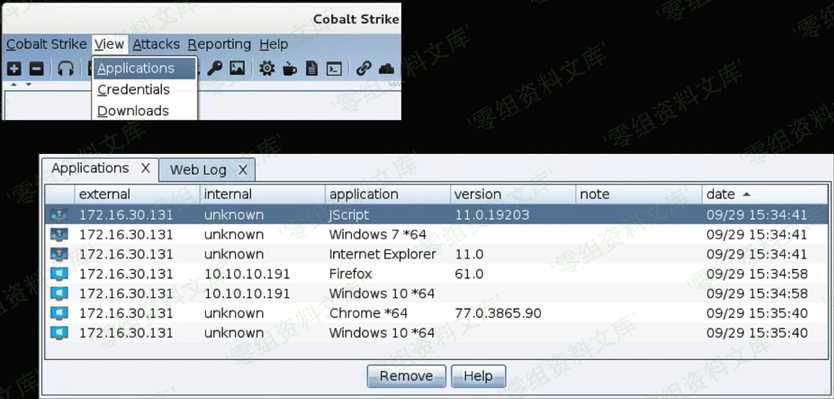Click the document icon in toolbar

(312, 68)
